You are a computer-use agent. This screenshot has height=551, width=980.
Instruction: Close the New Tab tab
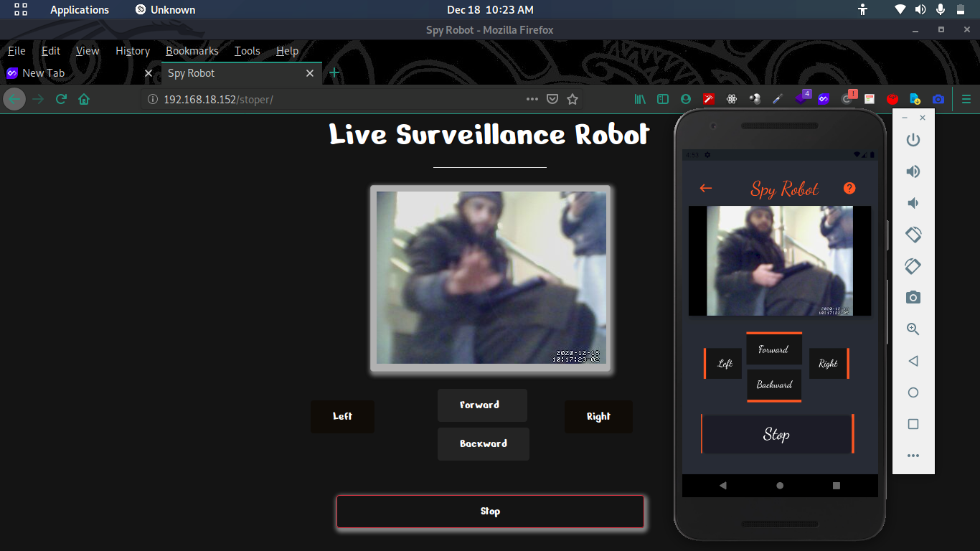click(149, 73)
